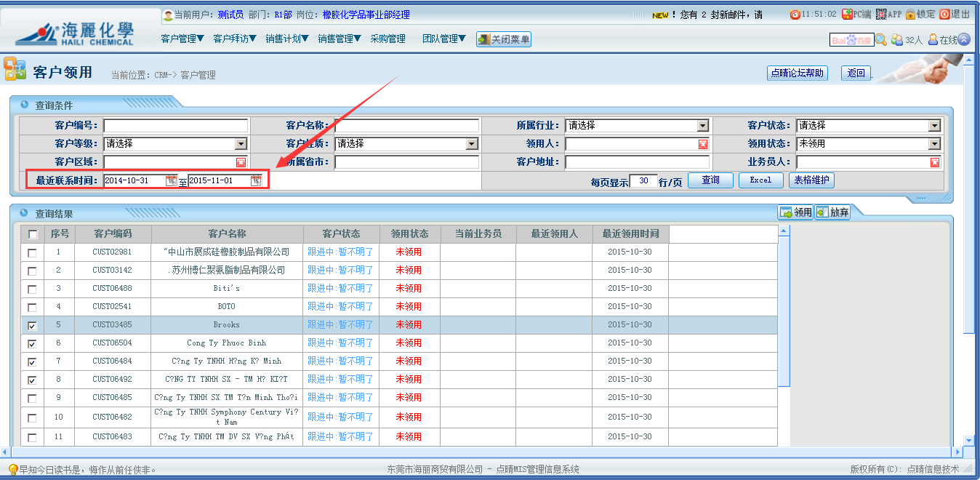Click the 客户编号 input field
This screenshot has width=980, height=480.
click(x=175, y=126)
